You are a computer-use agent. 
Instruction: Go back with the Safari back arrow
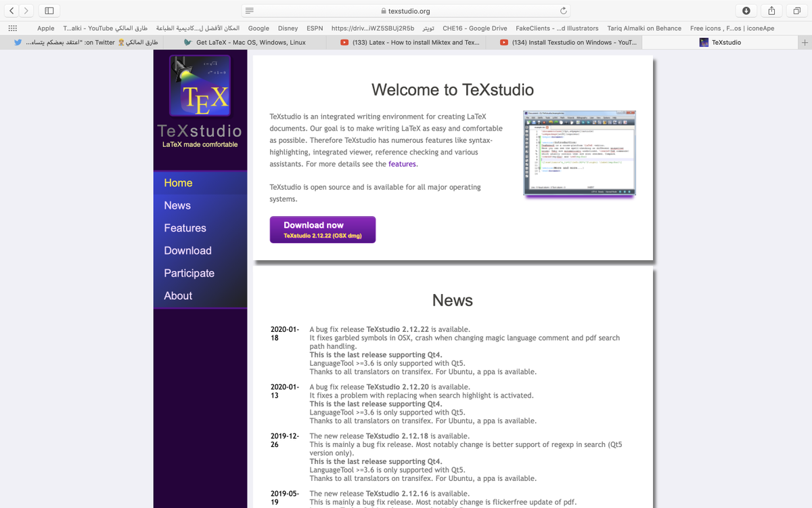12,10
